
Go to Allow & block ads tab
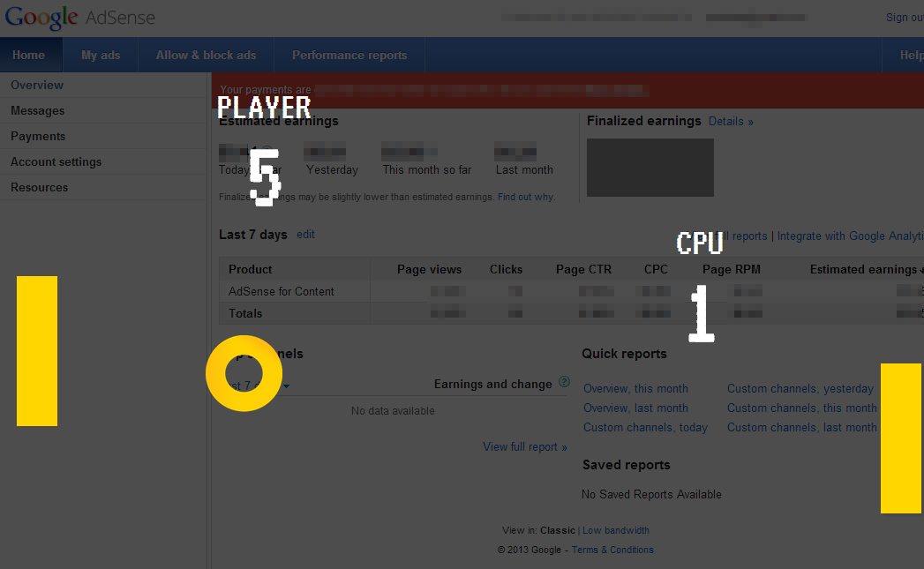tap(206, 55)
